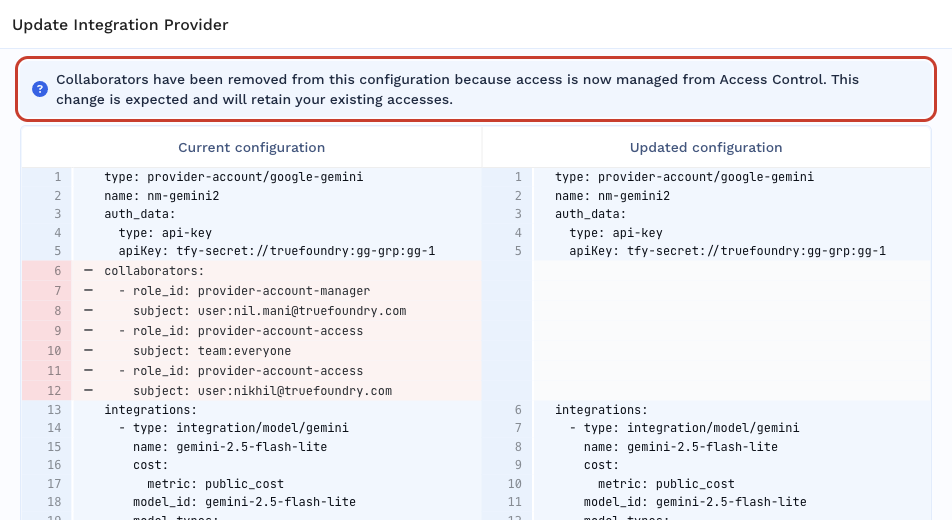Click 'subject: user:nikhil@truefoundry.com' line
This screenshot has width=952, height=520.
[262, 391]
